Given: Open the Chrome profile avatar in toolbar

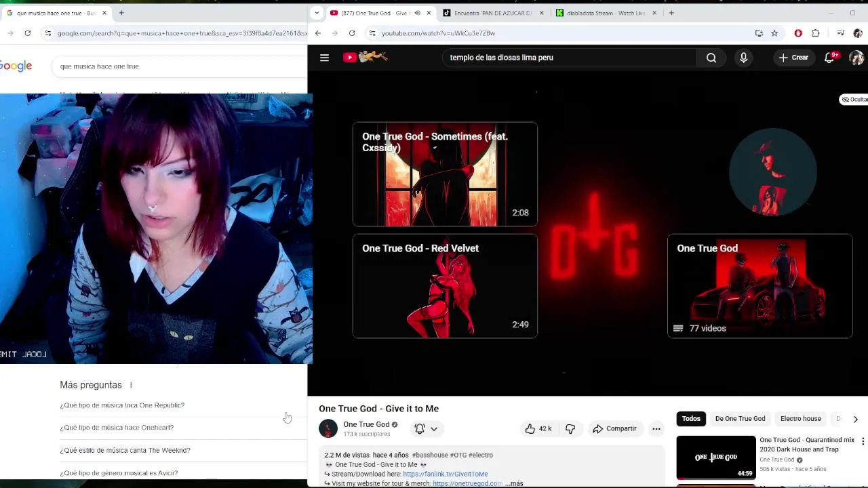Looking at the screenshot, I should click(858, 33).
